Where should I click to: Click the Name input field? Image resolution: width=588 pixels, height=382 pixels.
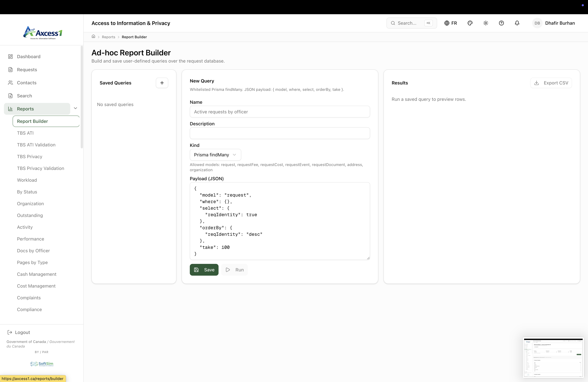point(280,112)
